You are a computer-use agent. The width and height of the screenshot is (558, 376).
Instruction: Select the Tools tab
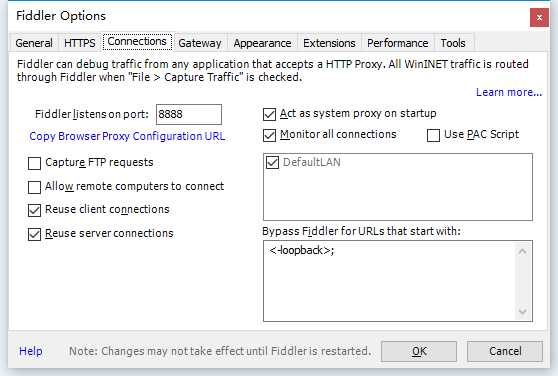[453, 43]
